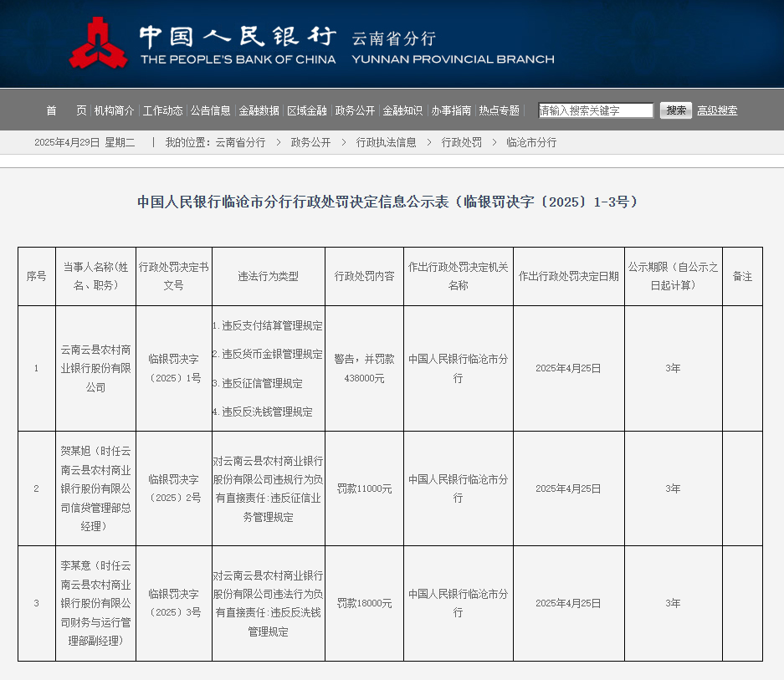
Task: Click the 3年 period cell in row 3
Action: 673,603
